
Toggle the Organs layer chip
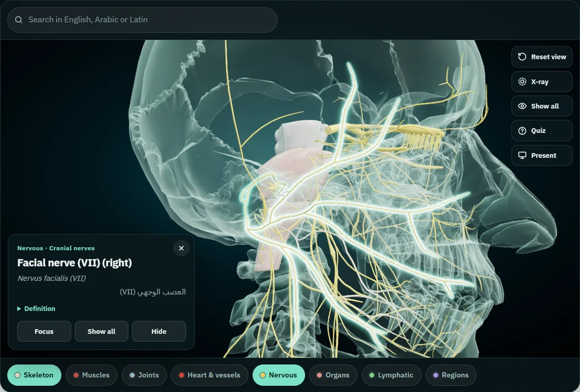point(333,375)
